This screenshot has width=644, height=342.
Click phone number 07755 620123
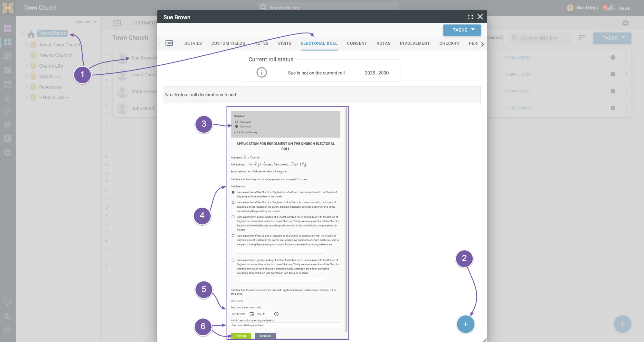click(517, 57)
